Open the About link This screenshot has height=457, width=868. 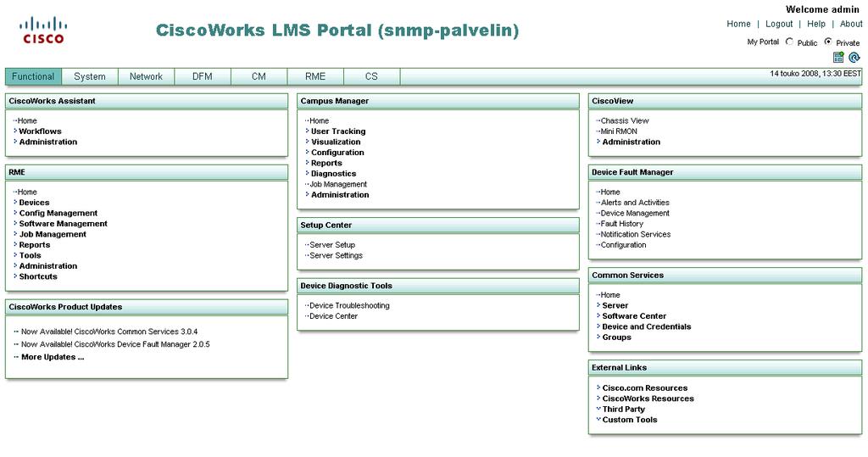(851, 24)
